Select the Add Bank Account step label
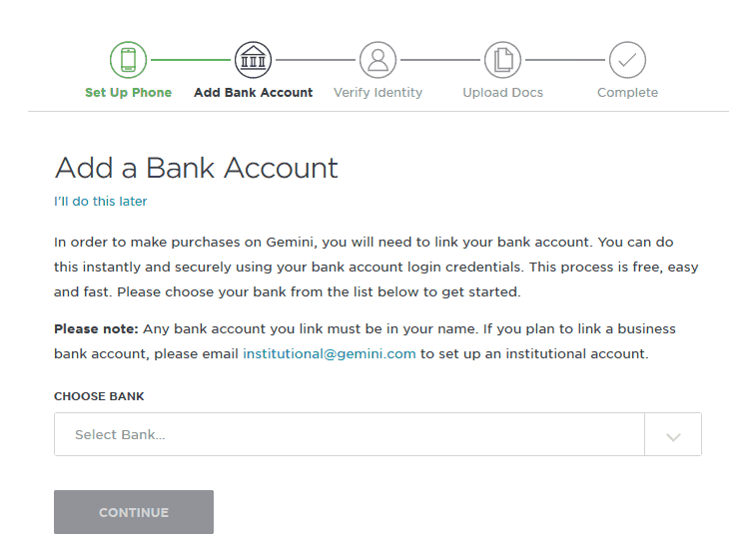 [253, 93]
